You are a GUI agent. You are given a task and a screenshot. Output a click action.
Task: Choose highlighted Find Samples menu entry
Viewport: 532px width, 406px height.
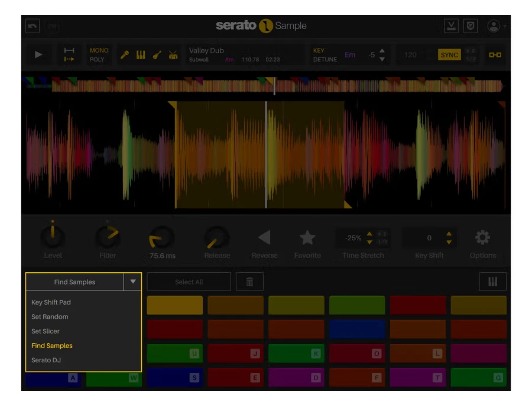52,346
